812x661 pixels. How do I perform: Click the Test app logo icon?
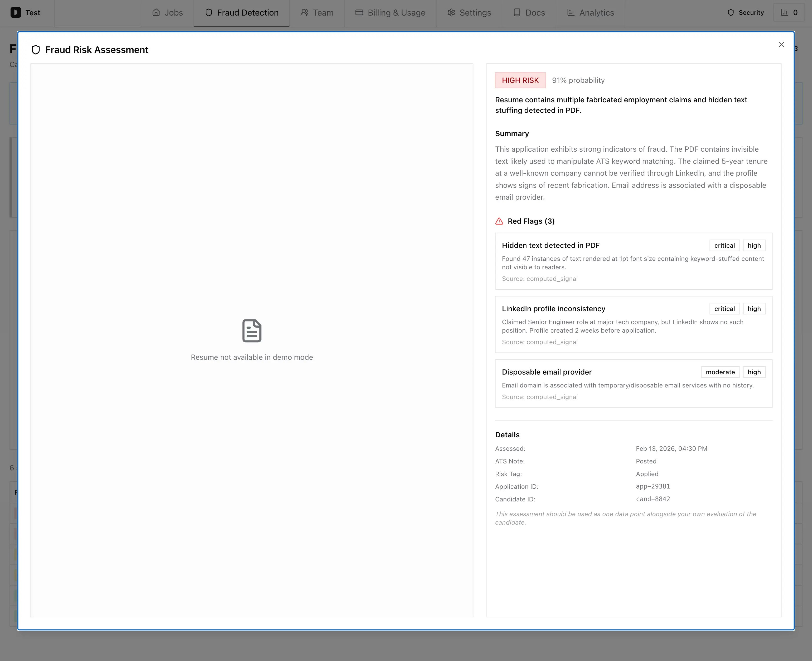coord(16,13)
